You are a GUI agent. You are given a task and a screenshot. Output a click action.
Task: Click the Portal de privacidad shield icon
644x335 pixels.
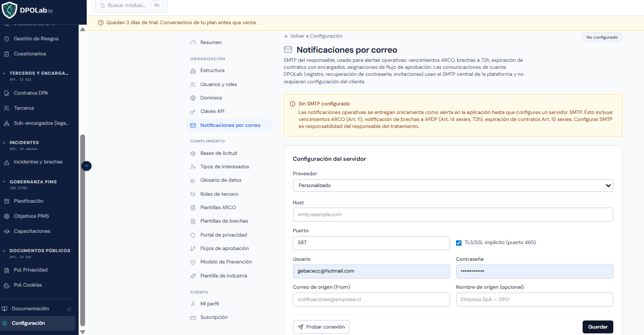[x=193, y=235]
